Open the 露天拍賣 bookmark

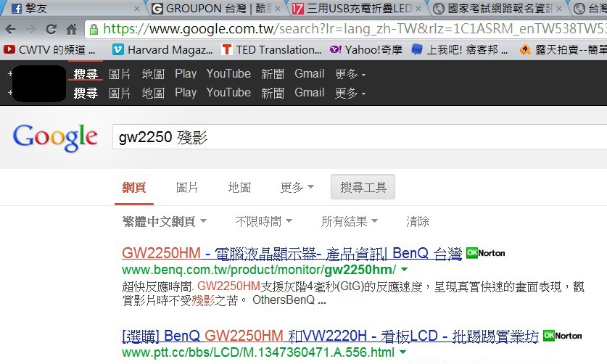pyautogui.click(x=563, y=49)
